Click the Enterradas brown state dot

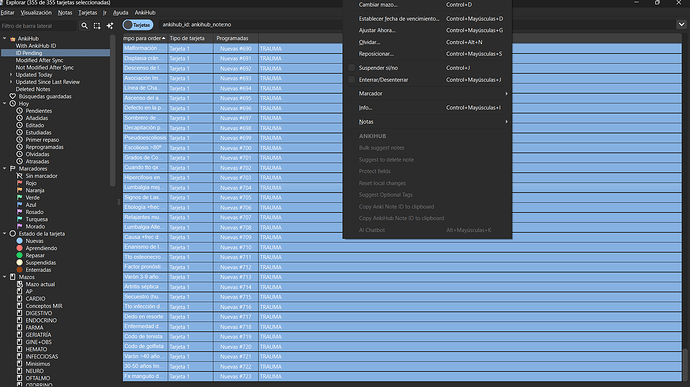click(19, 270)
